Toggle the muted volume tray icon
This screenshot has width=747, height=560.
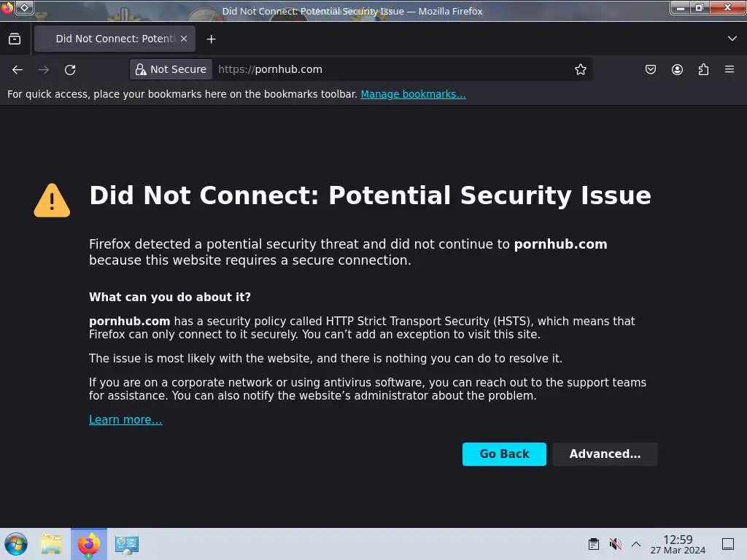coord(615,544)
